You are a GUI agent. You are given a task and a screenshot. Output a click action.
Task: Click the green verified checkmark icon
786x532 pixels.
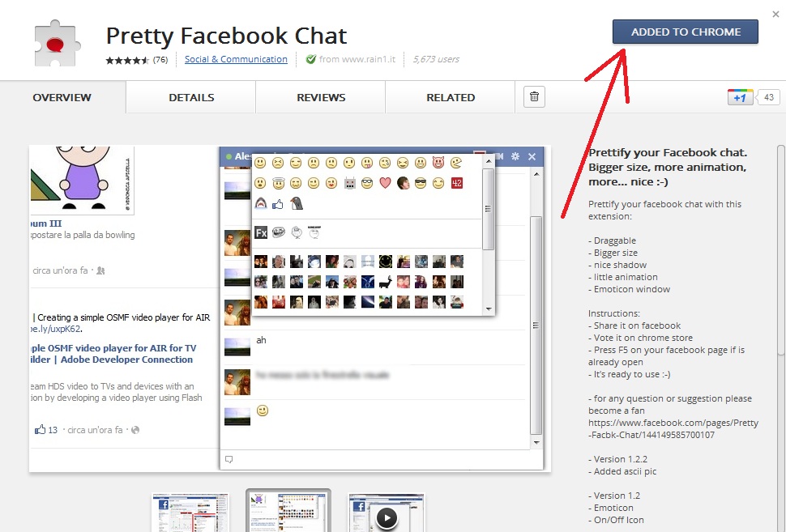coord(311,59)
